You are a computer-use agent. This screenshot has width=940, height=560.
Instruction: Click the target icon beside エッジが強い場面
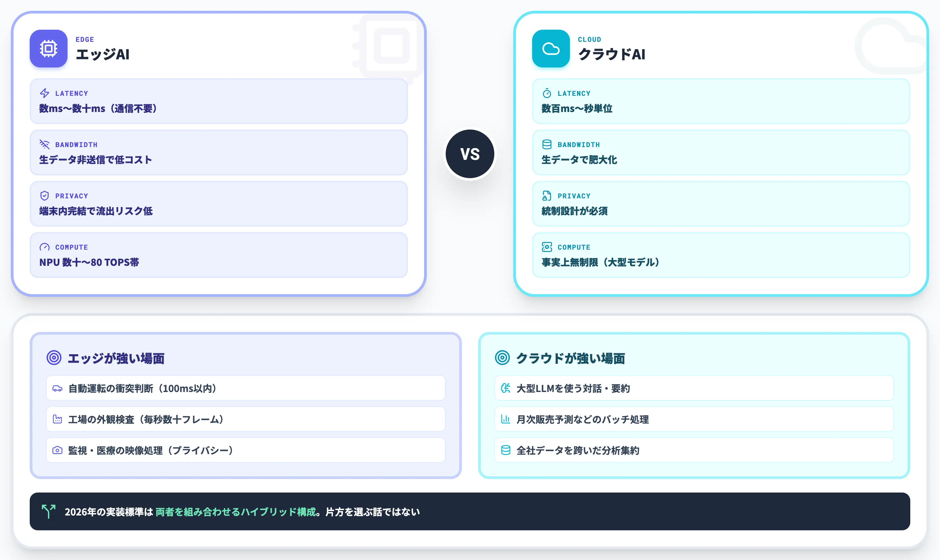pyautogui.click(x=54, y=358)
